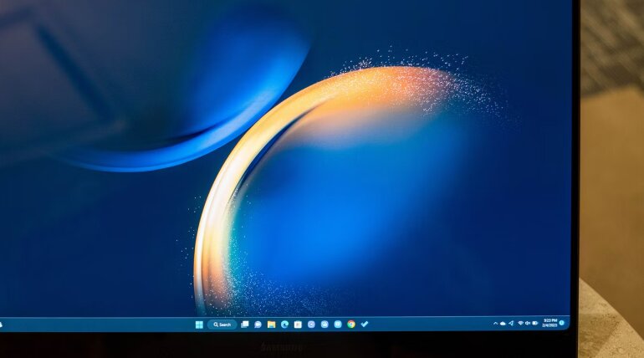
Task: Click the taskbar Search box
Action: (x=222, y=325)
